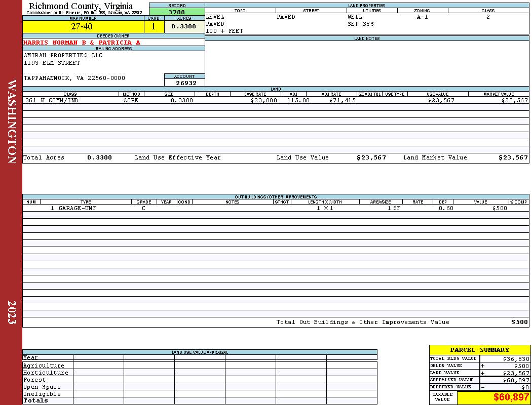
Task: Click the WASHINGTON district sidebar label
Action: pos(12,121)
